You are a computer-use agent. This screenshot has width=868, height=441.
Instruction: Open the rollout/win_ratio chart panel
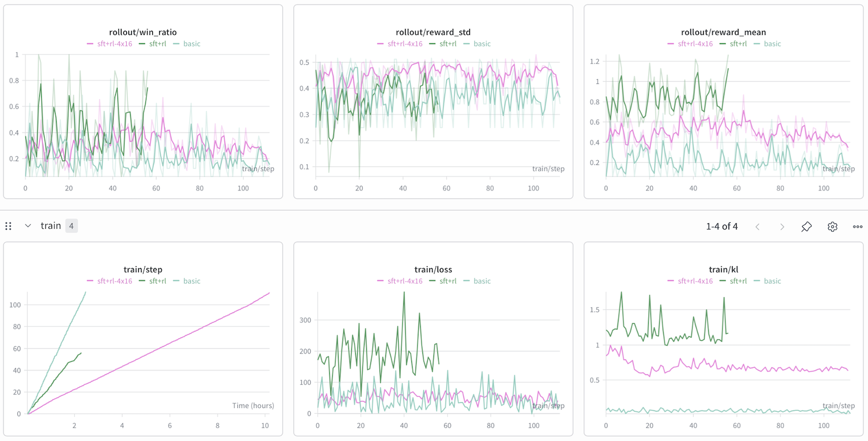click(142, 32)
